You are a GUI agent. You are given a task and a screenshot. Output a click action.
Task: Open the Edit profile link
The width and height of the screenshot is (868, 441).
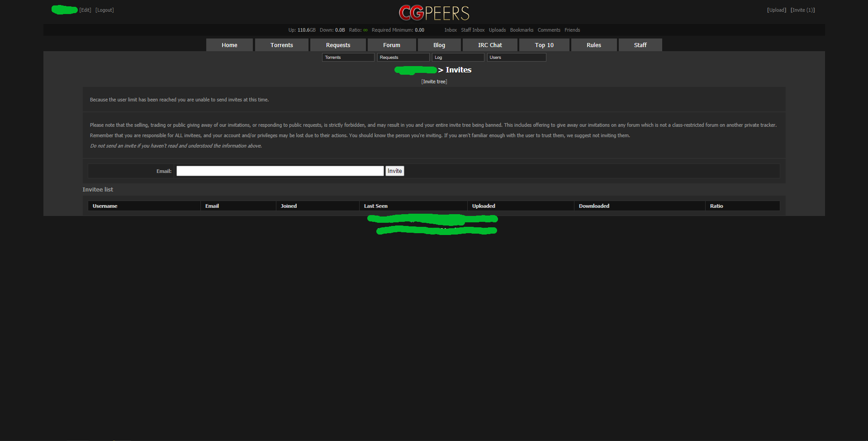85,10
